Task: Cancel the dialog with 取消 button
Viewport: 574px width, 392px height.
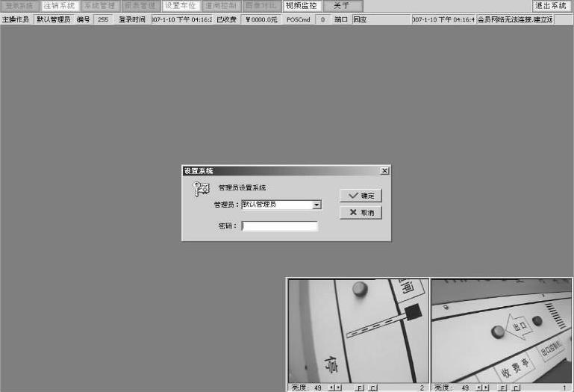Action: click(x=361, y=213)
